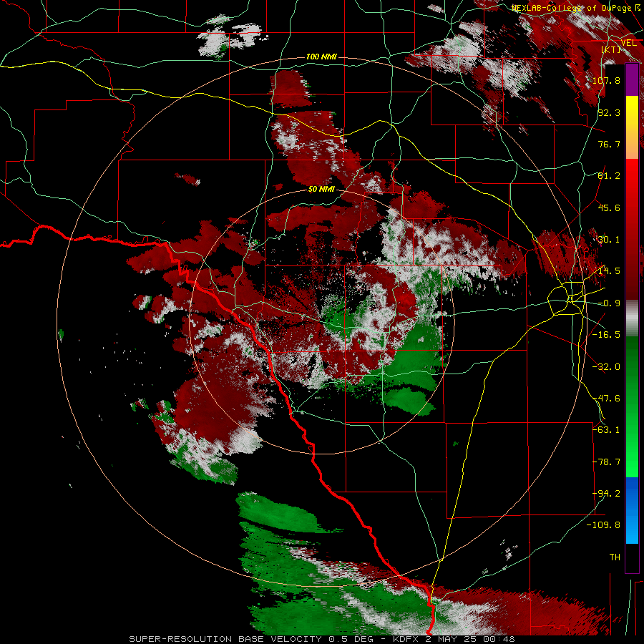Click the red band of the color scale

click(632, 229)
